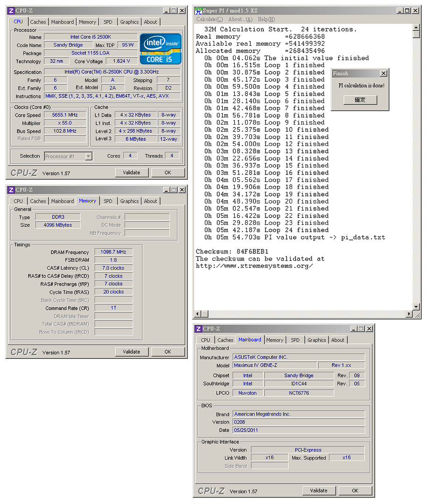Click the Bus Speed value '102.8 MHz'

tap(65, 131)
